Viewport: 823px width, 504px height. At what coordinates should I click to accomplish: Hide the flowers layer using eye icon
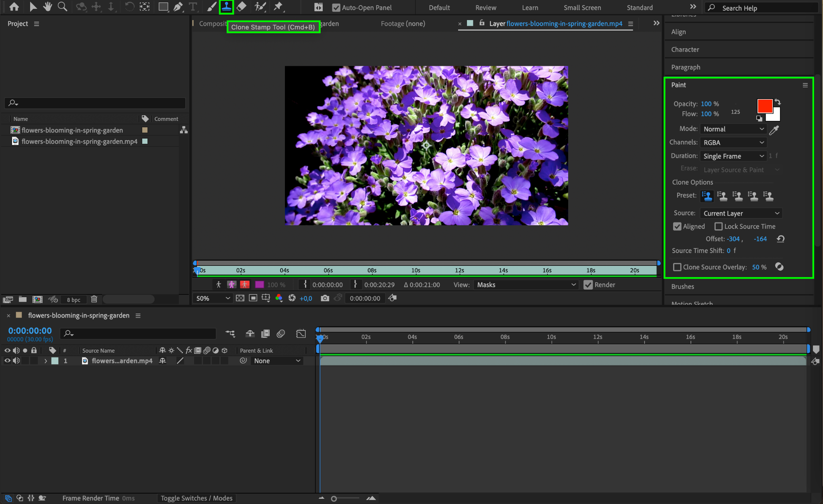(x=7, y=361)
